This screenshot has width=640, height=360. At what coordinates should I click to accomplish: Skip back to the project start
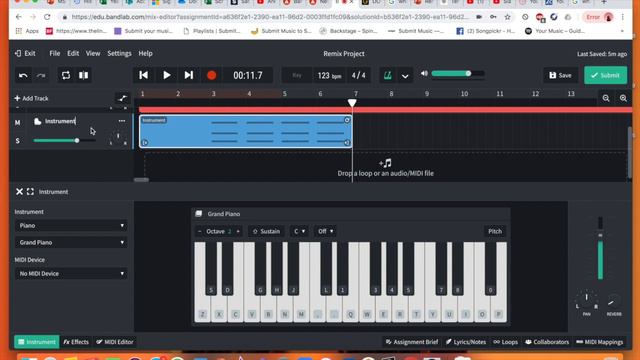144,75
